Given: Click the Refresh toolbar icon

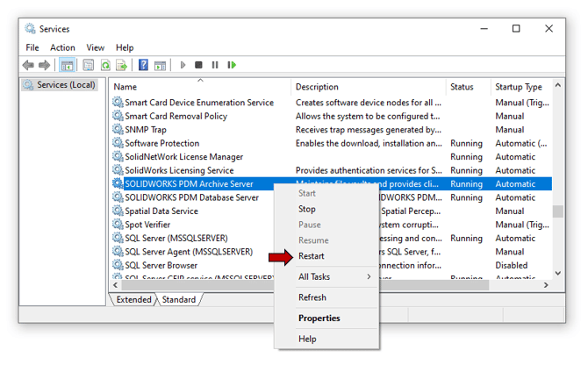Looking at the screenshot, I should tap(105, 65).
